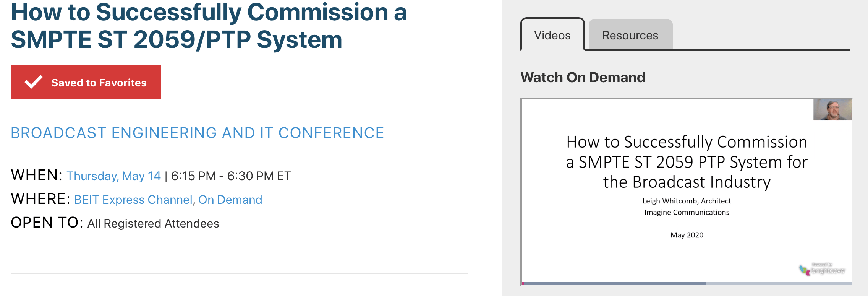868x296 pixels.
Task: Visit the BEIT Express Channel page
Action: click(x=133, y=200)
